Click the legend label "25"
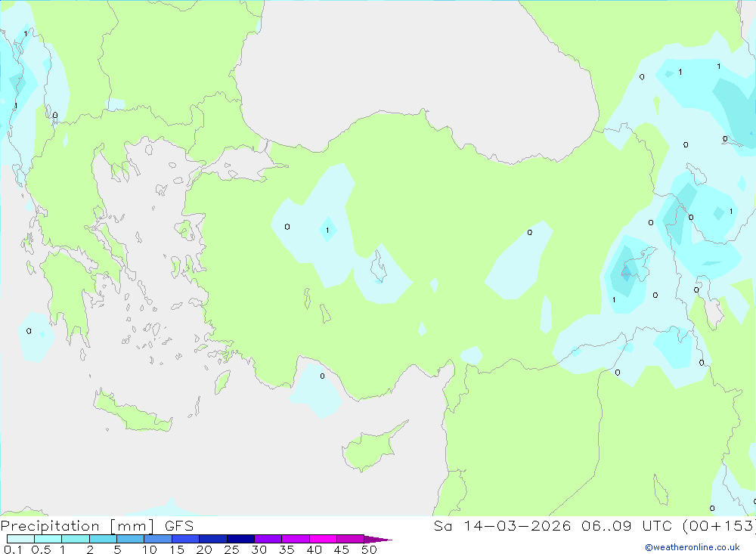 [x=231, y=549]
